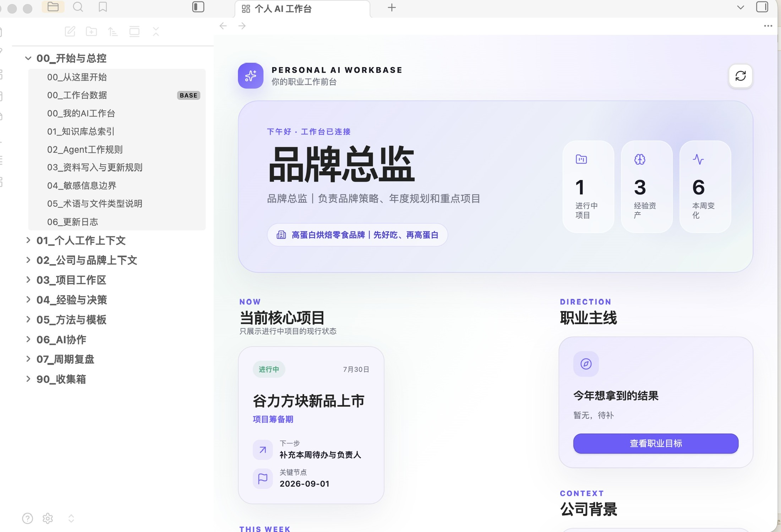The width and height of the screenshot is (781, 532).
Task: Click the 本周变化 stat card
Action: (x=705, y=187)
